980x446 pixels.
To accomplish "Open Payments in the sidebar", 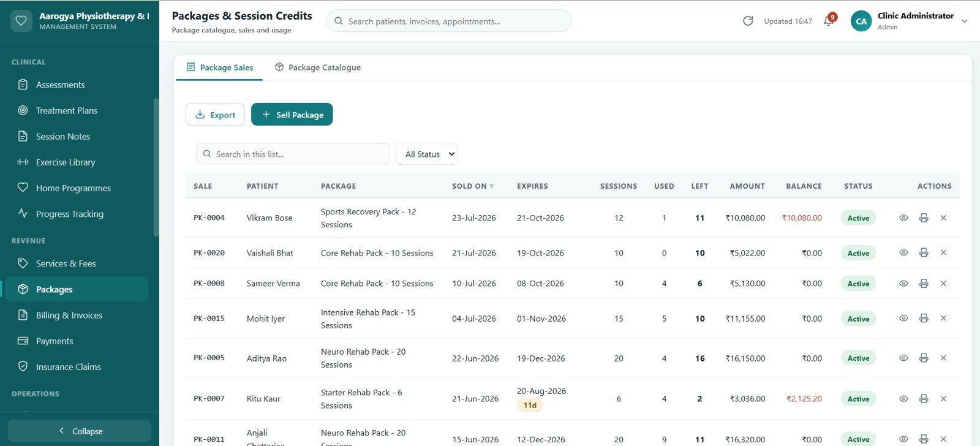I will coord(77,341).
